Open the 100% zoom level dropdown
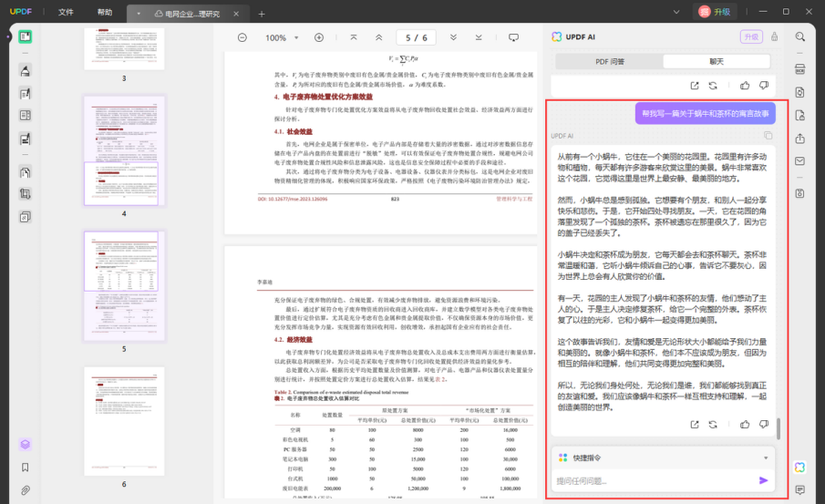This screenshot has height=504, width=825. point(297,37)
